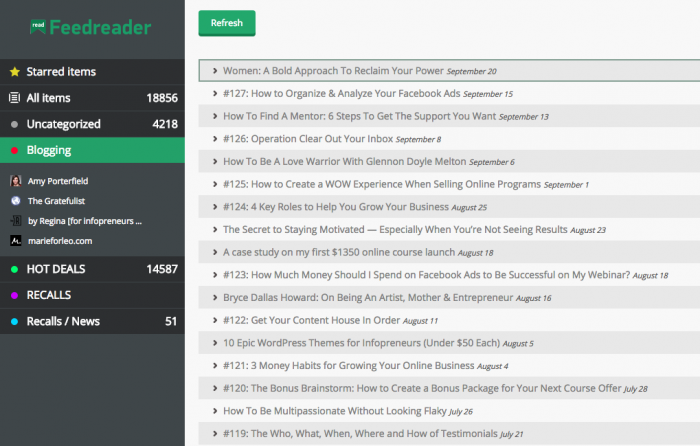
Task: Open article How To Be Multipassionate Without Looking Flaky
Action: (335, 411)
